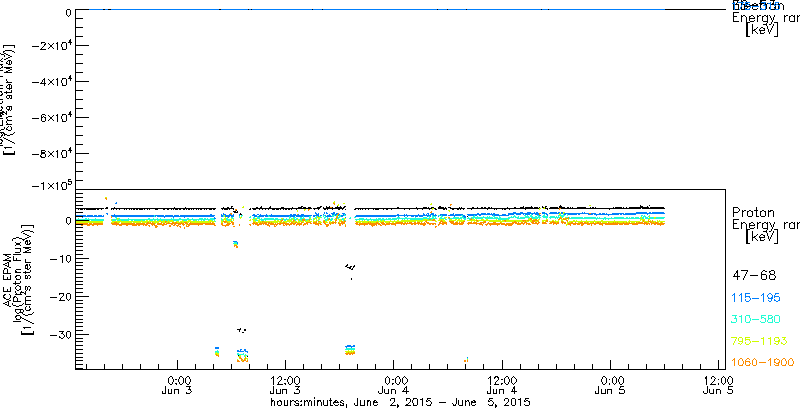Select the 0:00 Jun 3 time tick label
Screen dimensions: 800x410
[178, 386]
